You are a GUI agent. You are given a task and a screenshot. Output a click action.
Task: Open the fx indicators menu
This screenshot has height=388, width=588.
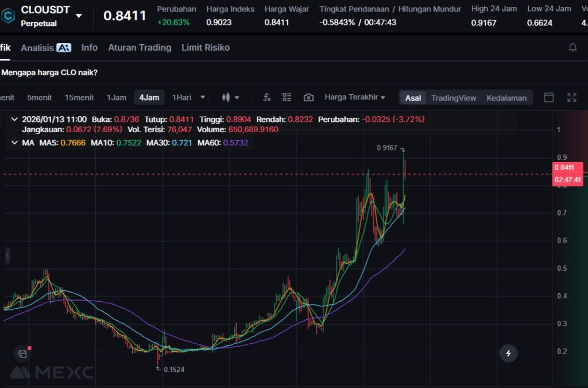(x=267, y=98)
